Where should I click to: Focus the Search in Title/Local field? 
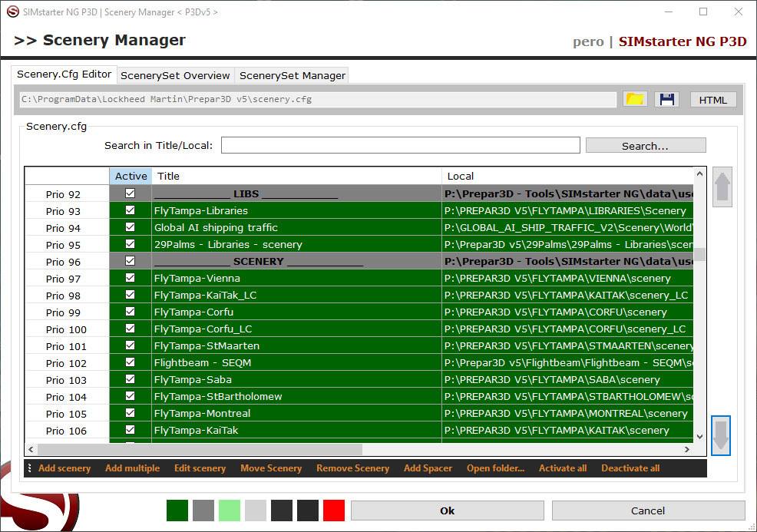pyautogui.click(x=400, y=145)
